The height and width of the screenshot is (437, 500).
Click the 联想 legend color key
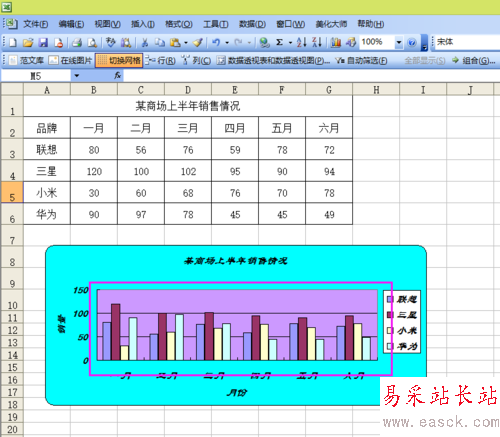tap(390, 299)
